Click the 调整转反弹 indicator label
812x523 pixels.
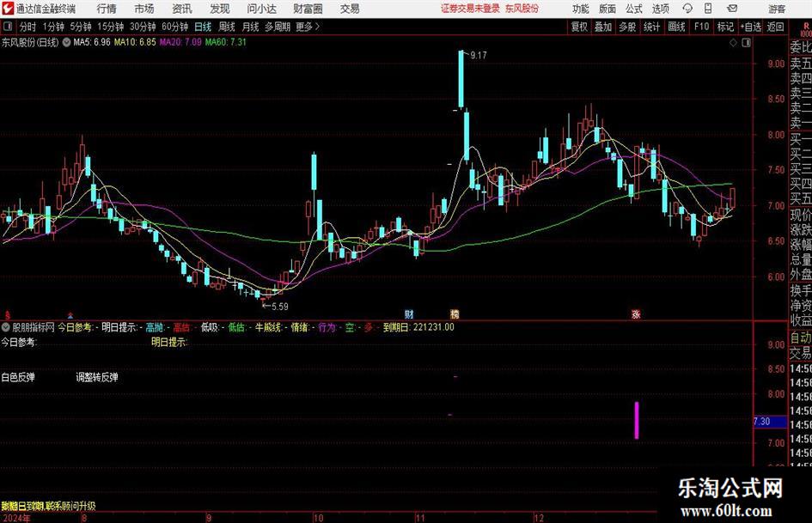coord(97,378)
